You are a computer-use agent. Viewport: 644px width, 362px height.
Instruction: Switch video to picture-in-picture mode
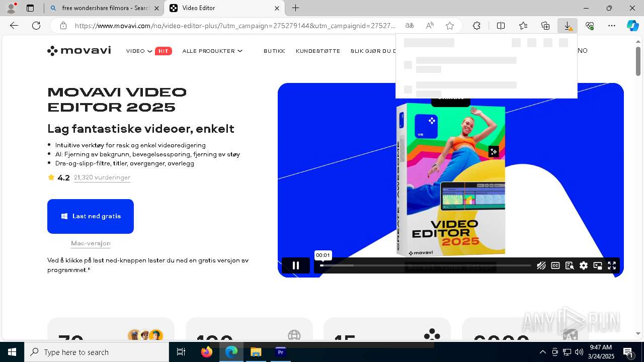tap(598, 265)
